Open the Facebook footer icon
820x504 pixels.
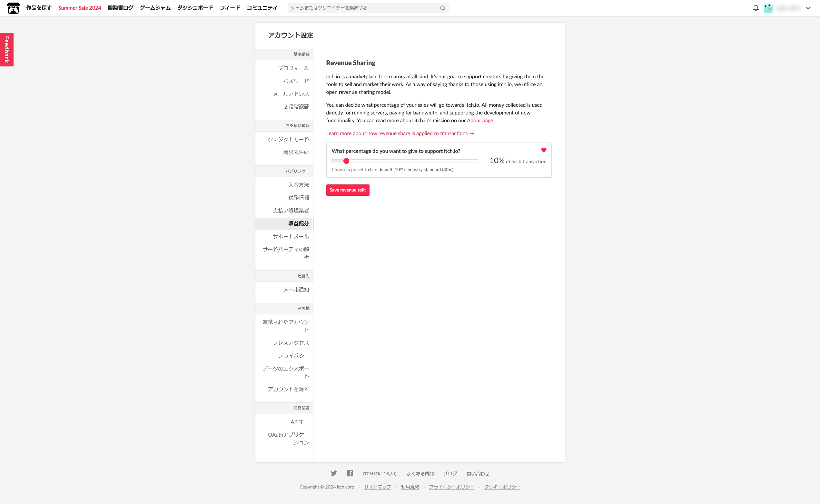350,473
